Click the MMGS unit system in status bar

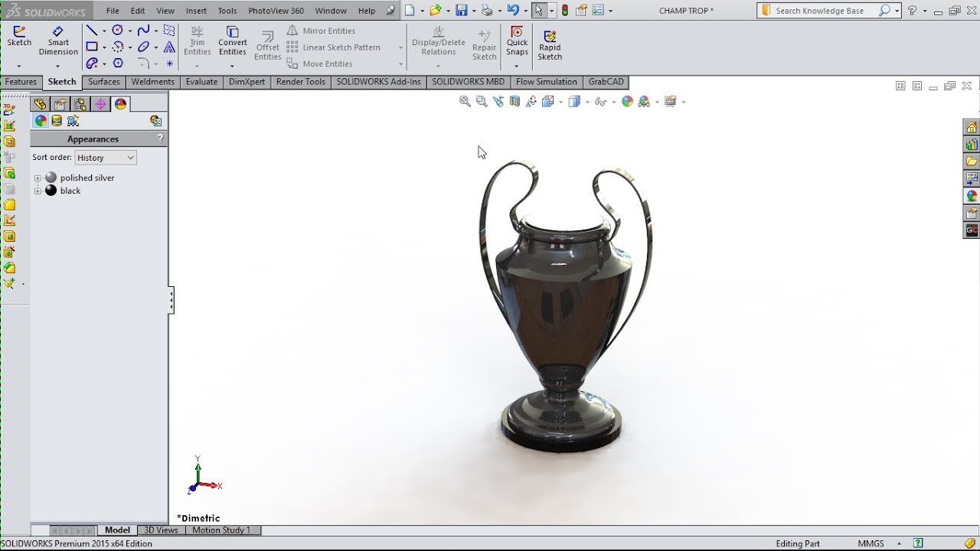click(871, 543)
